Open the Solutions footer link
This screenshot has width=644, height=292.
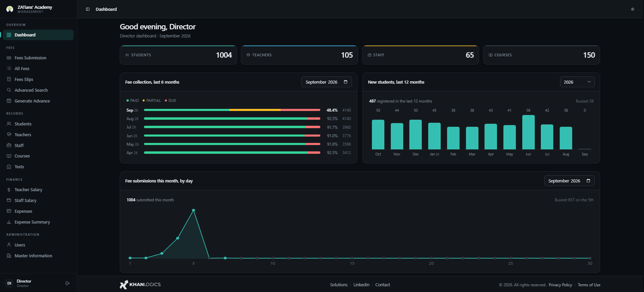[339, 285]
